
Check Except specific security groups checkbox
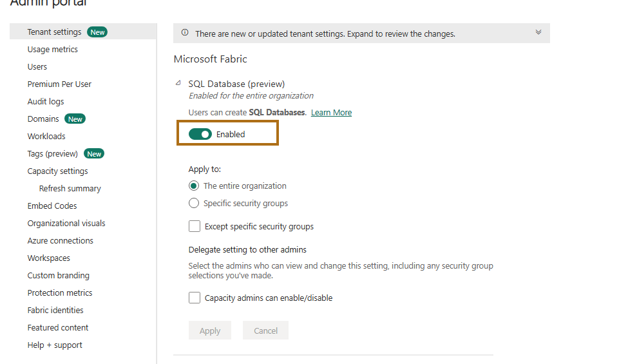[195, 226]
